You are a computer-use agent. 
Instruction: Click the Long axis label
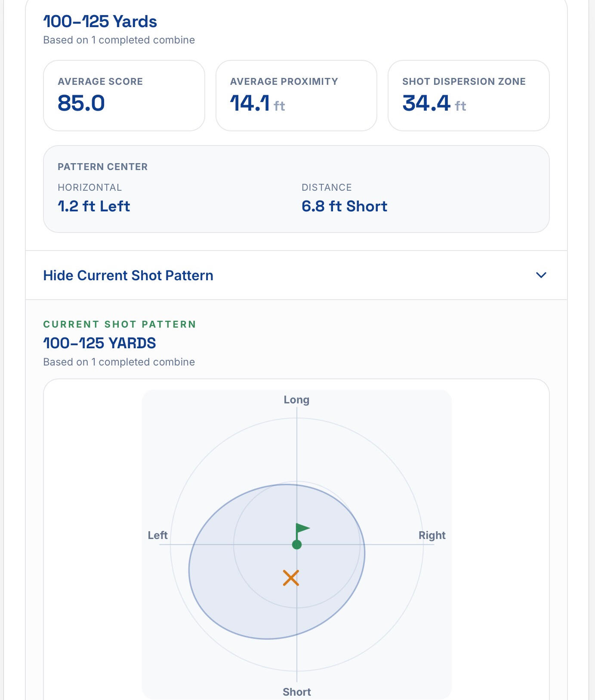coord(296,400)
